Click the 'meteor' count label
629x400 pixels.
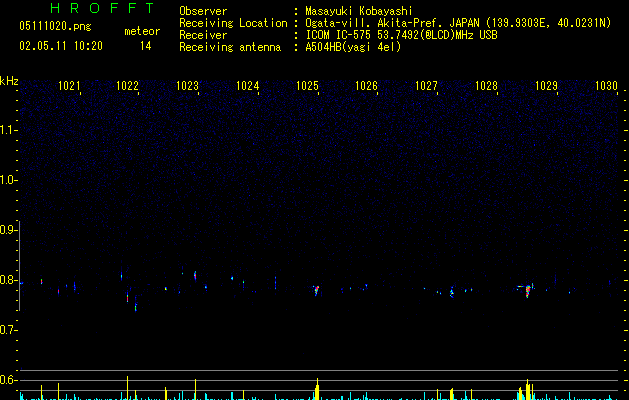(x=142, y=31)
